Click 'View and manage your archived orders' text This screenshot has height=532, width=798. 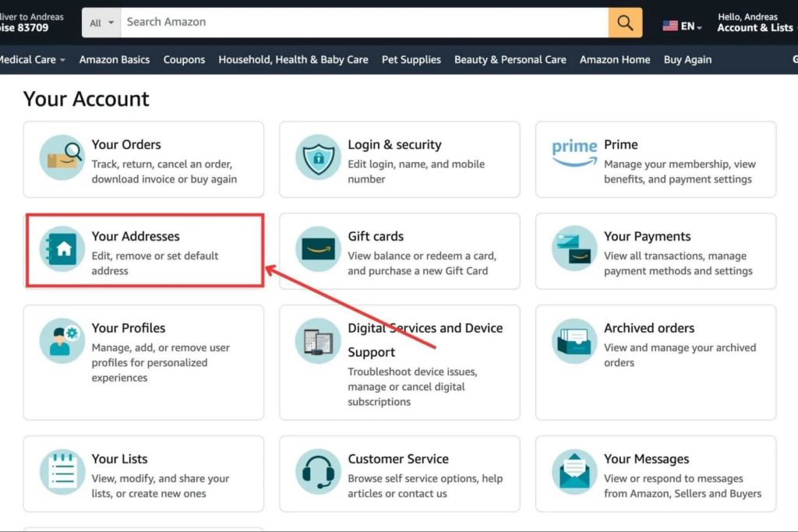[680, 355]
